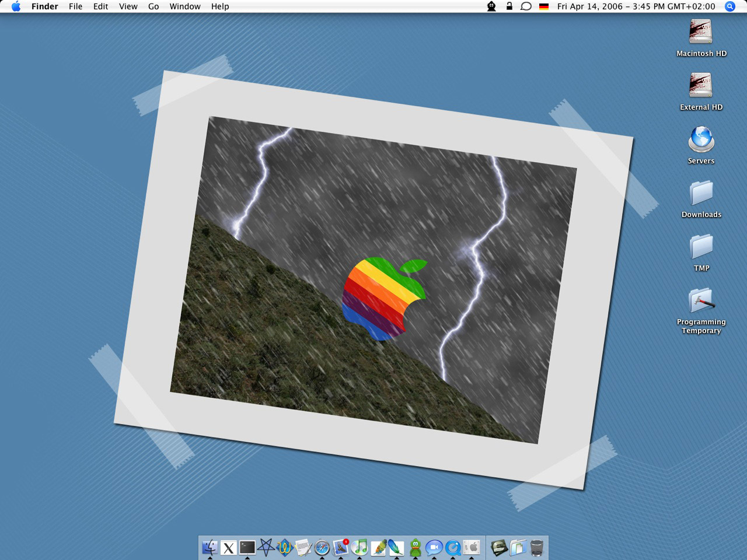Viewport: 747px width, 560px height.
Task: Click the date and time clock
Action: [636, 6]
